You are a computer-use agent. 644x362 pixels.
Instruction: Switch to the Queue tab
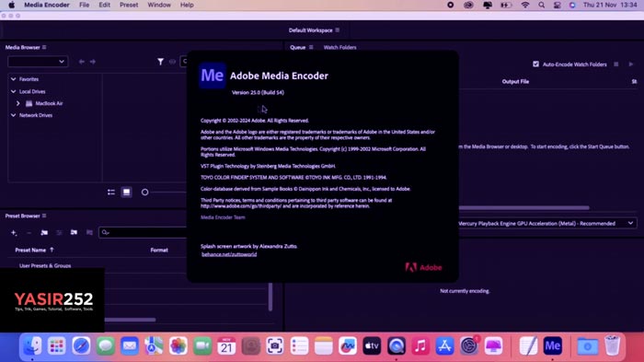298,47
